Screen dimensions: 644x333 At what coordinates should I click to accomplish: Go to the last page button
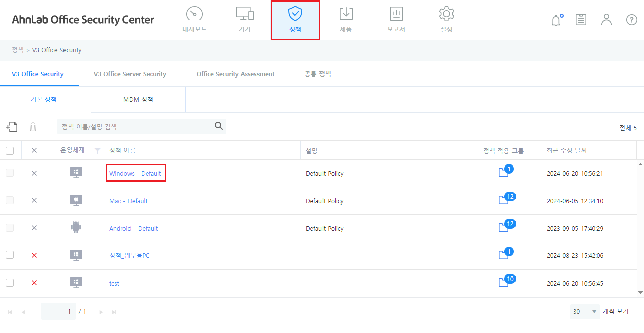pyautogui.click(x=114, y=312)
